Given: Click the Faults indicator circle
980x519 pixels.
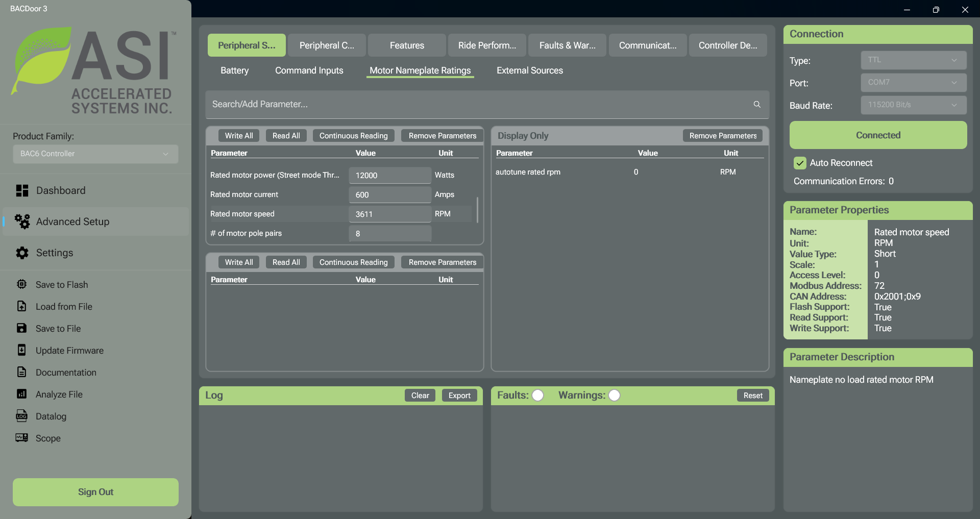Looking at the screenshot, I should [537, 396].
